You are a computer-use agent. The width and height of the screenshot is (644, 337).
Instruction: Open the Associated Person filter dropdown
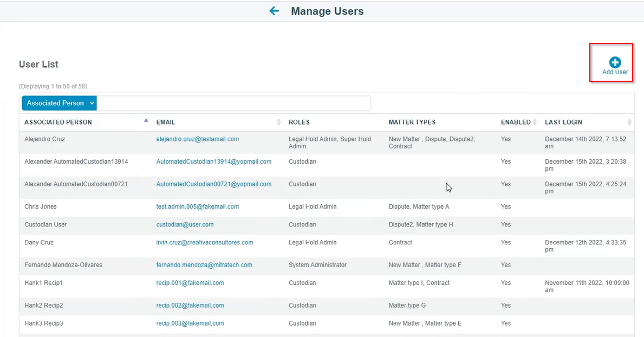point(59,103)
